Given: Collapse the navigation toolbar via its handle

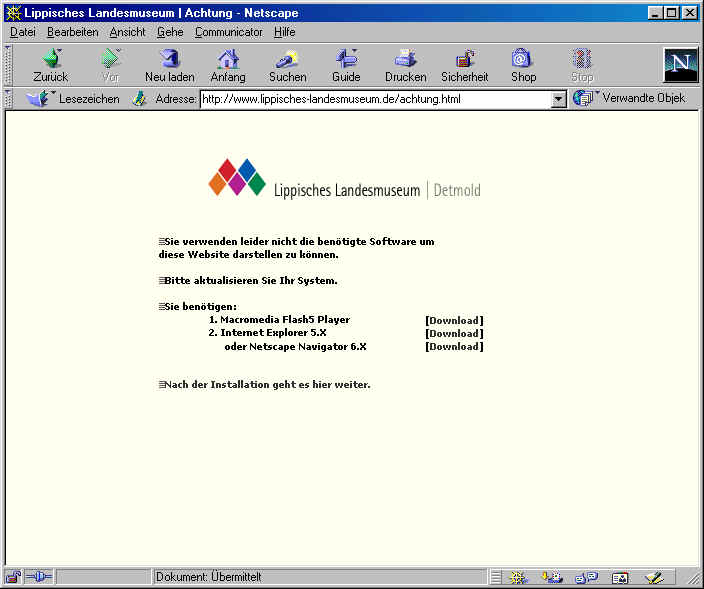Looking at the screenshot, I should click(x=8, y=65).
